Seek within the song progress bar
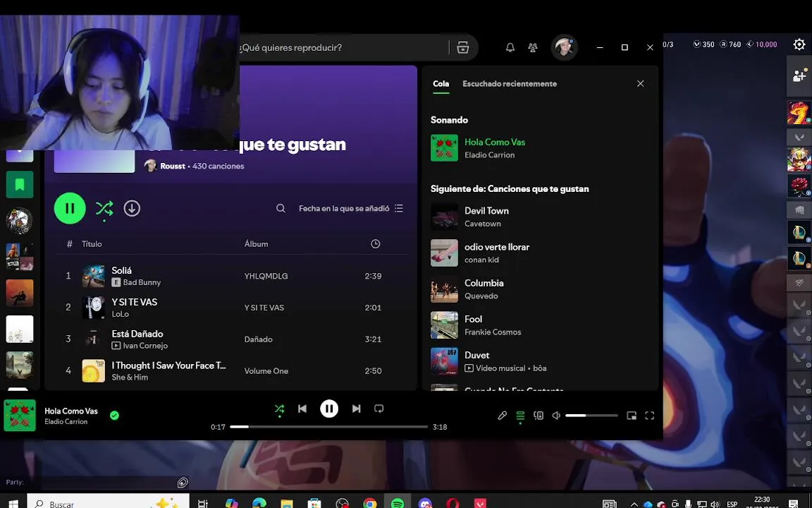Screen dimensions: 812x508 click(x=329, y=427)
